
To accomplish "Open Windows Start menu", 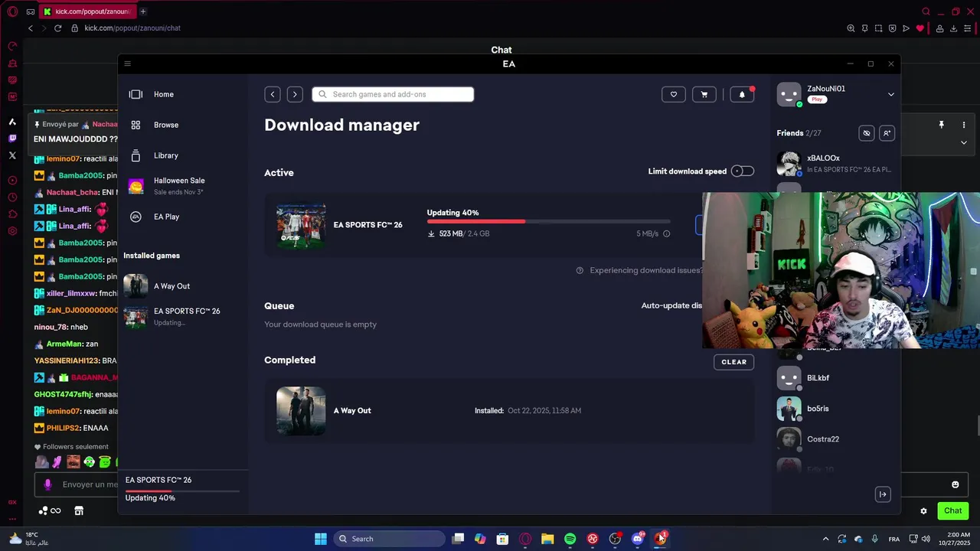I will click(x=321, y=539).
